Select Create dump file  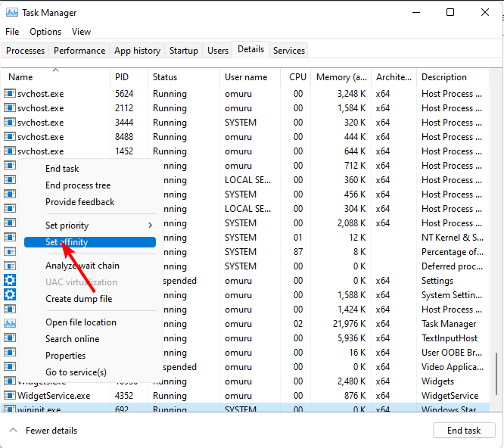[x=79, y=299]
